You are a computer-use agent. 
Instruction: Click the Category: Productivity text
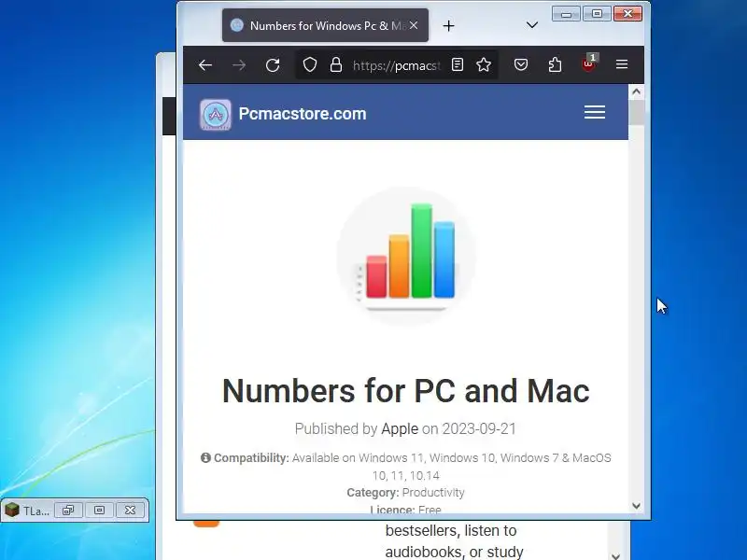click(405, 493)
